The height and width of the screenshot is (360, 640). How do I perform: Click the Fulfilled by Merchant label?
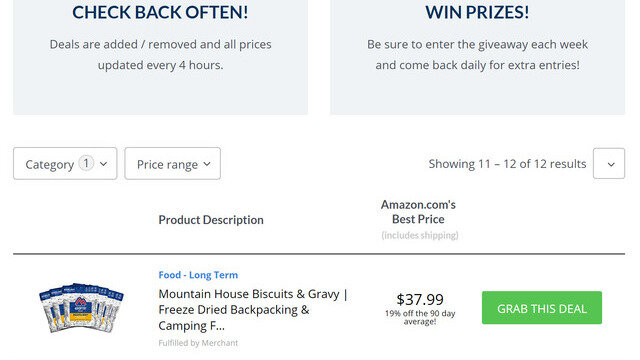[x=198, y=343]
